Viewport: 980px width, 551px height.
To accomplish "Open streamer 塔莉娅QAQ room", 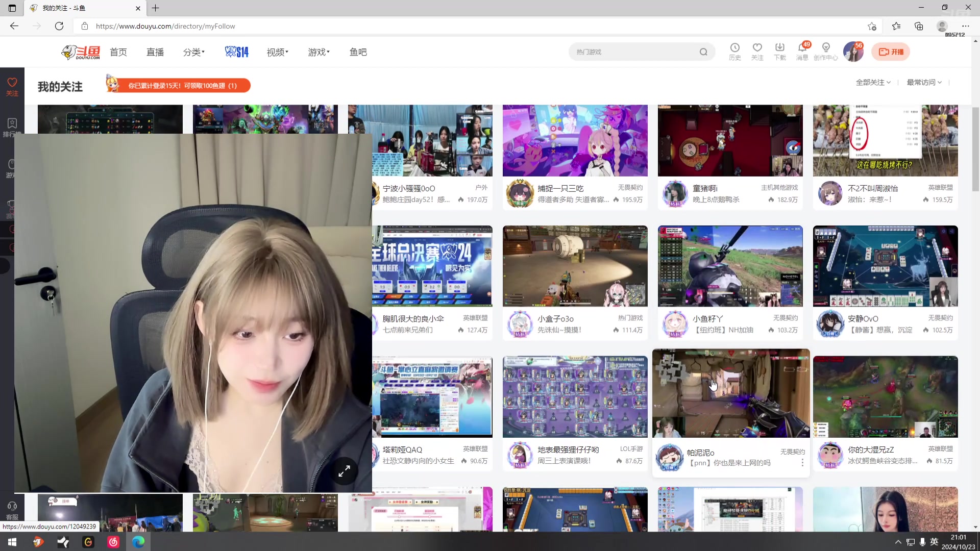I will click(402, 449).
